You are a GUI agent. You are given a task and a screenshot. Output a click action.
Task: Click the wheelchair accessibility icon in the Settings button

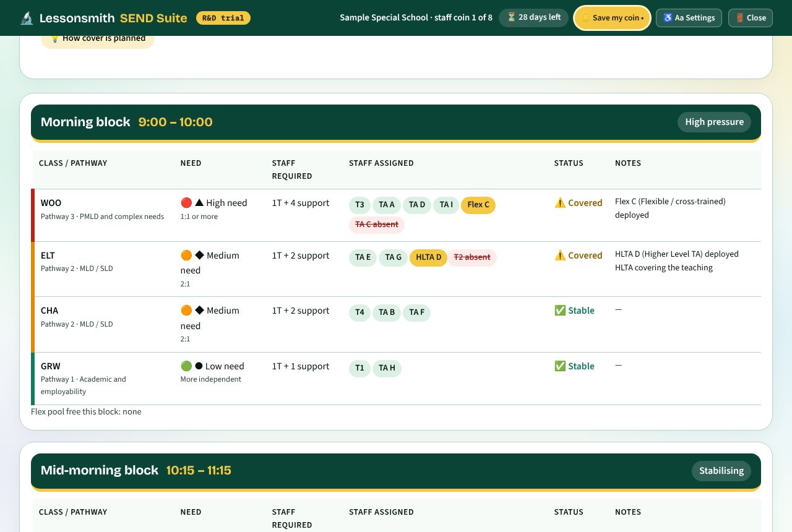click(668, 18)
